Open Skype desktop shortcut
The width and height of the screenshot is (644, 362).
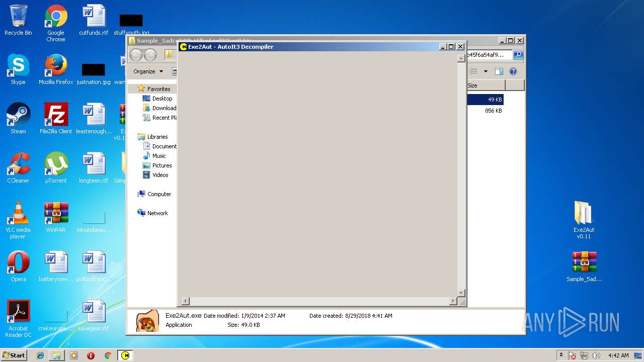[18, 69]
